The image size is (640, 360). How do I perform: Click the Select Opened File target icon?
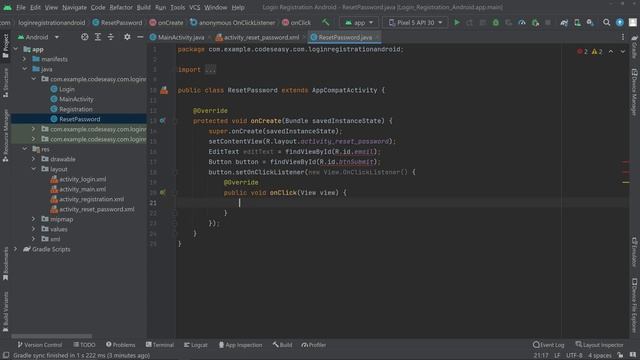[x=84, y=37]
